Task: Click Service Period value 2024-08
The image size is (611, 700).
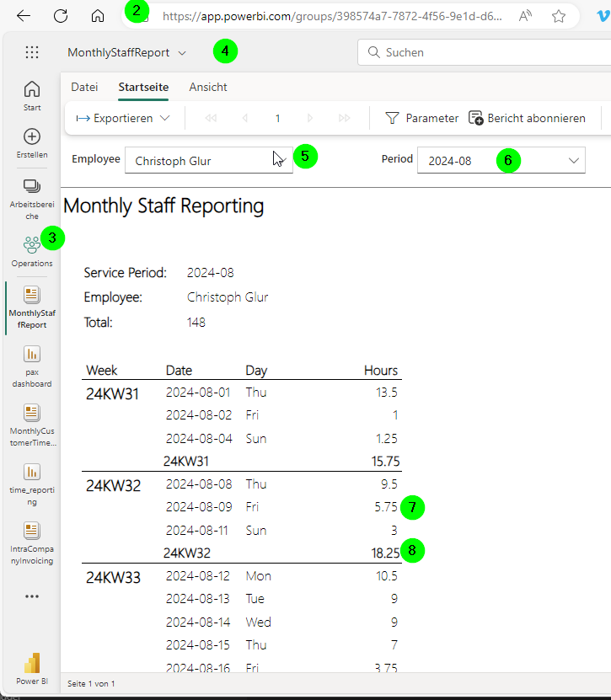Action: coord(211,273)
